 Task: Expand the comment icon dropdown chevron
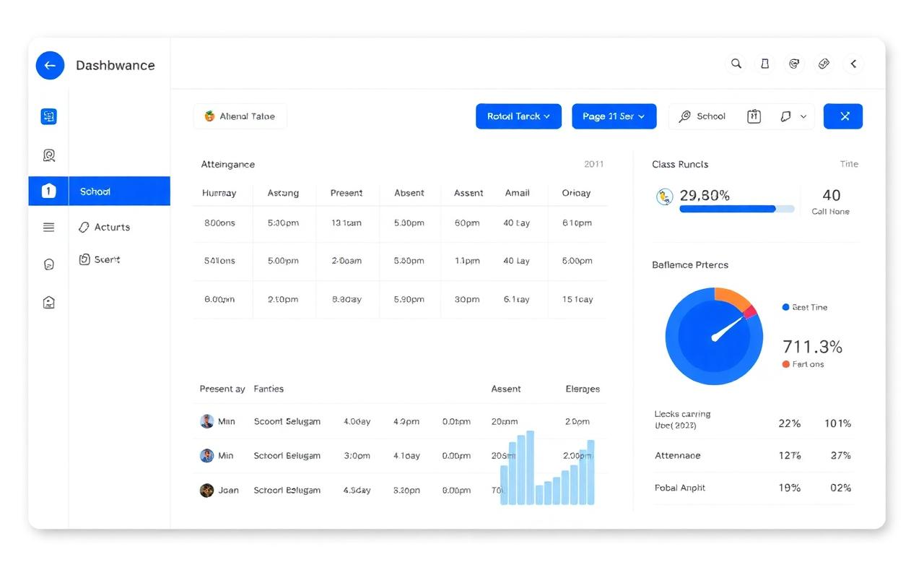(803, 116)
